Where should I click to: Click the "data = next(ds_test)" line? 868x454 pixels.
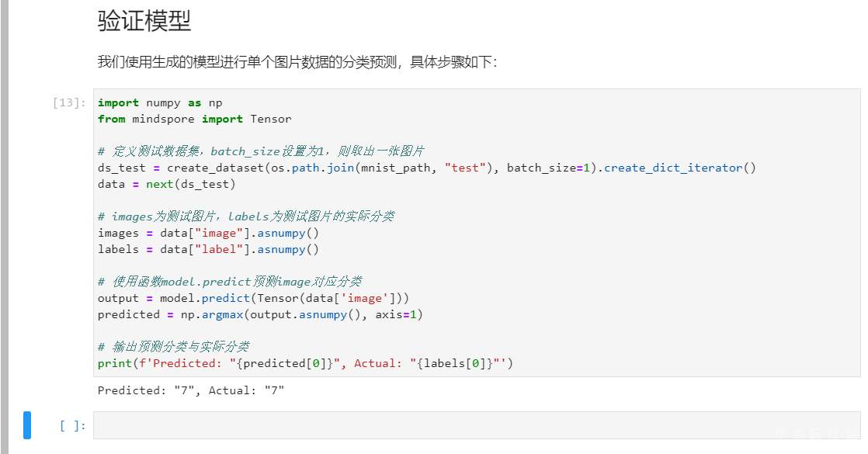coord(166,184)
